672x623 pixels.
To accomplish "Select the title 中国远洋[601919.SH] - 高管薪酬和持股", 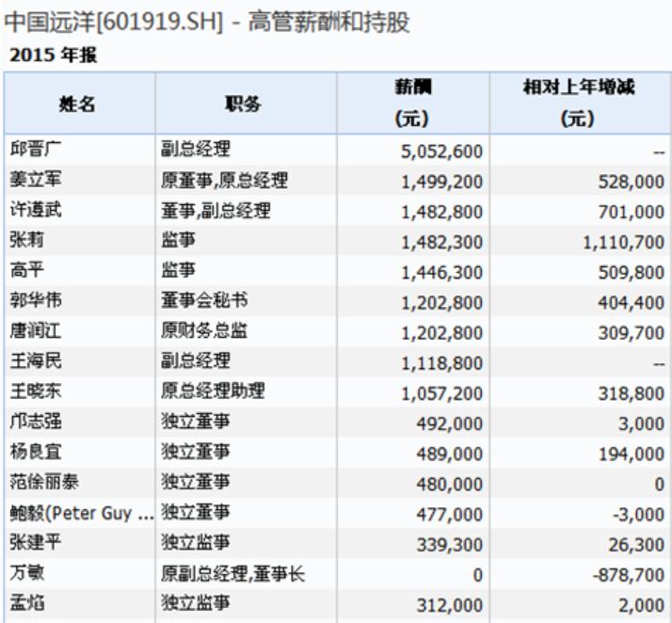I will 207,22.
